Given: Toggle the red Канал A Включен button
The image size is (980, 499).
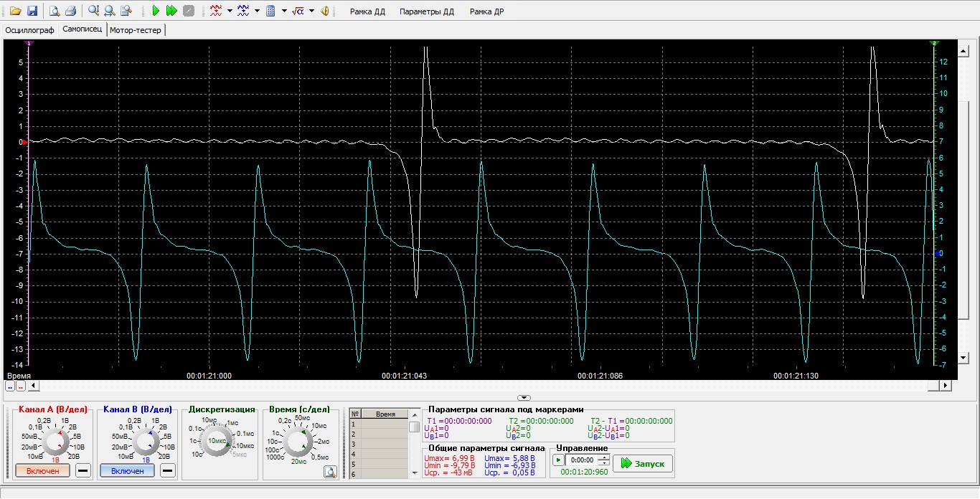Looking at the screenshot, I should (42, 471).
